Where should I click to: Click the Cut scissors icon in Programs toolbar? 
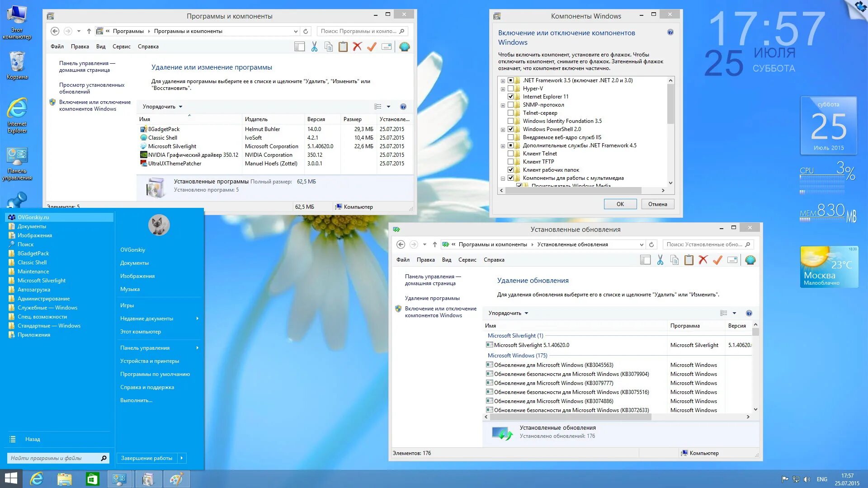pos(314,47)
